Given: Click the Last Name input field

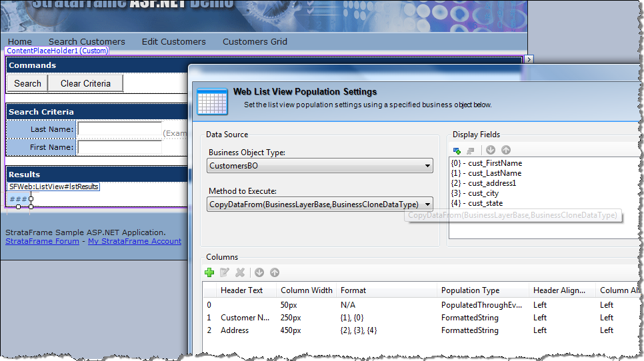Looking at the screenshot, I should [x=119, y=129].
